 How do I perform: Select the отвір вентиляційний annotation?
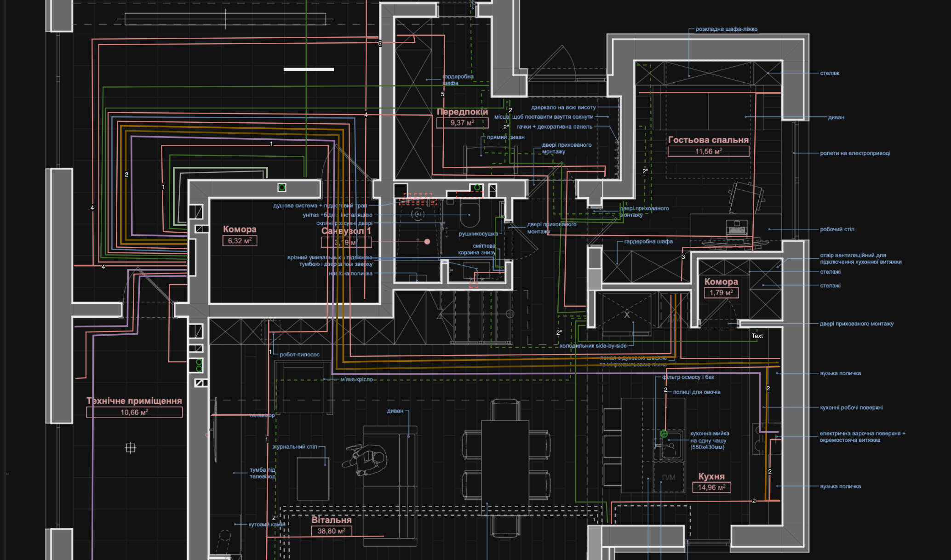tap(860, 258)
